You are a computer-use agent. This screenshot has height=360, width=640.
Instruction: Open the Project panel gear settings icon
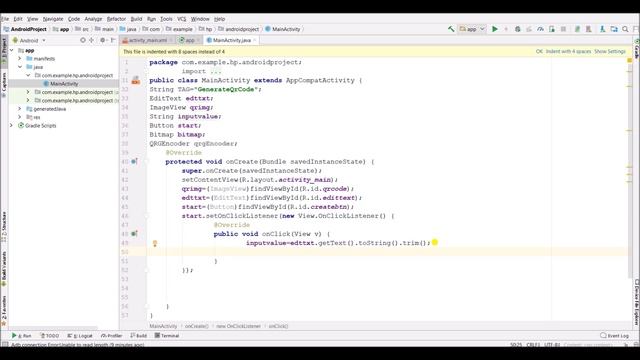pyautogui.click(x=102, y=40)
